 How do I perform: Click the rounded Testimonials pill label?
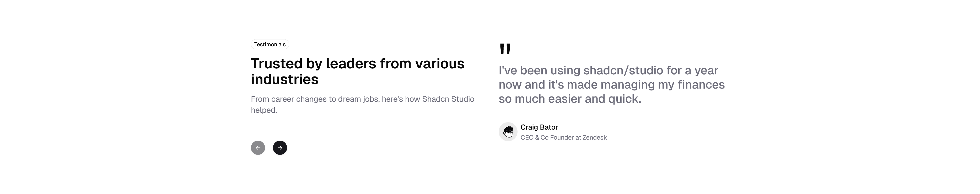click(270, 44)
